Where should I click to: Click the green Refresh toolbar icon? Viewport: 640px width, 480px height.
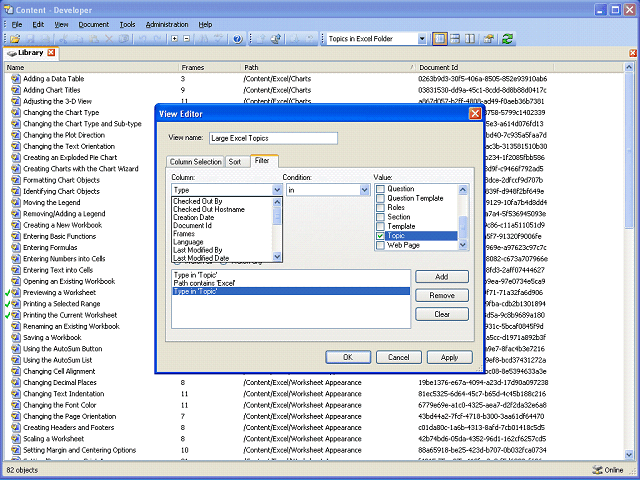pyautogui.click(x=507, y=39)
